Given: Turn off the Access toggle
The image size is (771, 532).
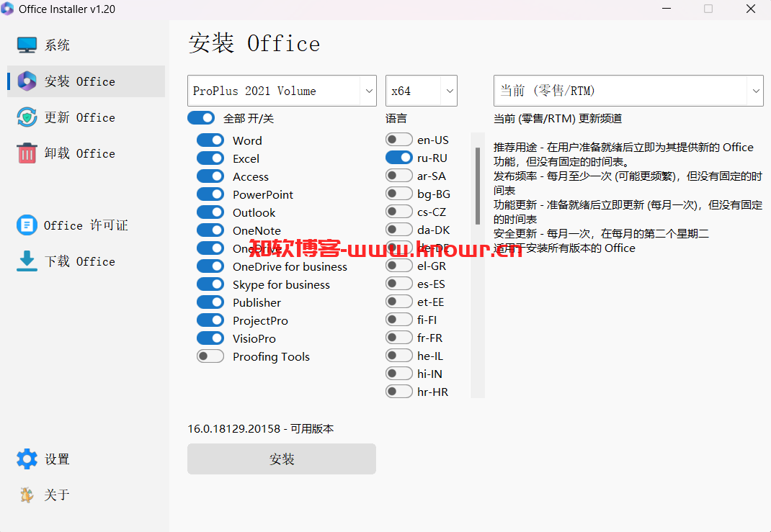Looking at the screenshot, I should coord(210,176).
